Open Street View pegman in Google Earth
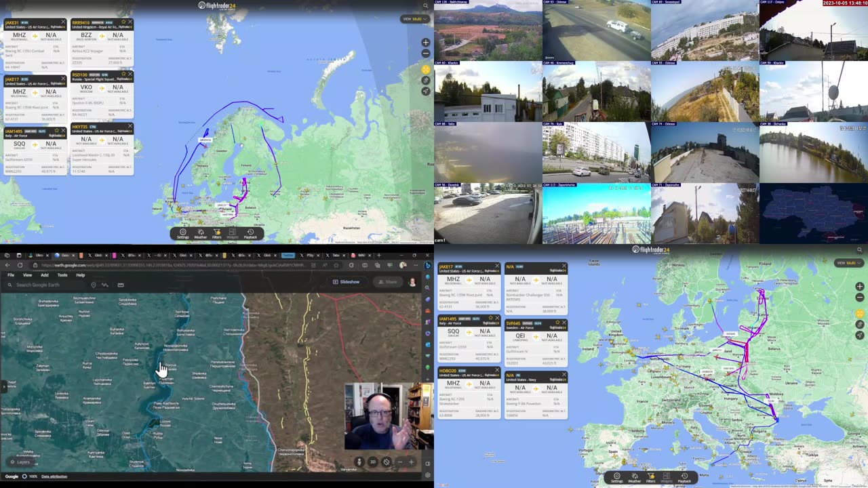The height and width of the screenshot is (488, 868). click(x=360, y=462)
